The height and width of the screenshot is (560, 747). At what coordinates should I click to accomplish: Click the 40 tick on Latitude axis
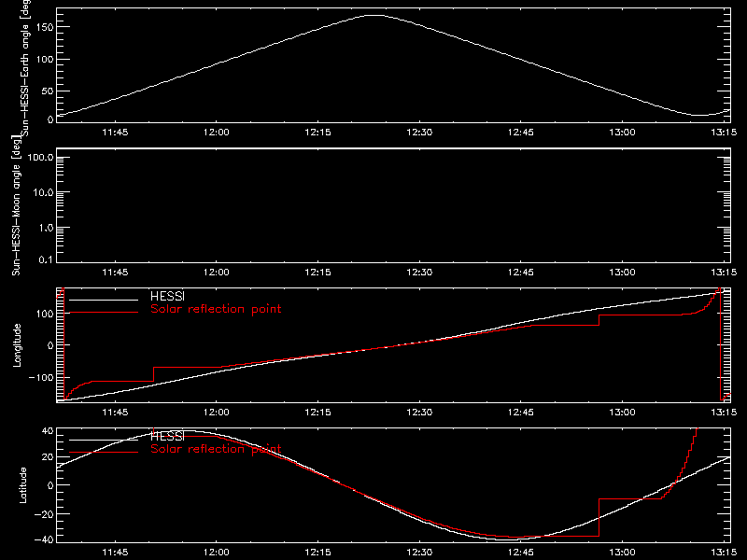click(x=48, y=431)
